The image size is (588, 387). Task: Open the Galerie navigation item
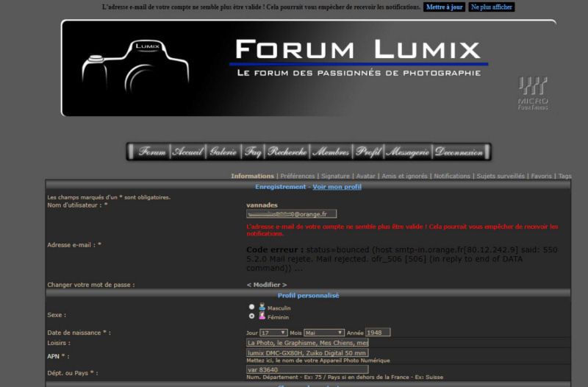223,152
